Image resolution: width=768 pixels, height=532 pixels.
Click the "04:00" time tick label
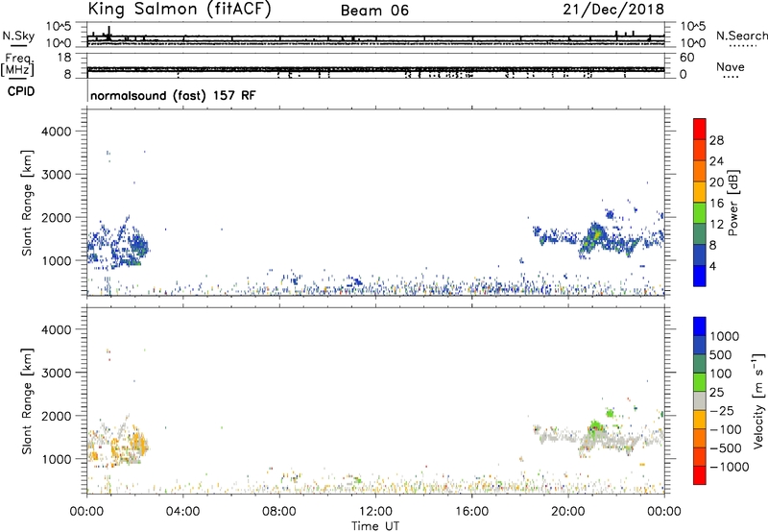(x=182, y=512)
